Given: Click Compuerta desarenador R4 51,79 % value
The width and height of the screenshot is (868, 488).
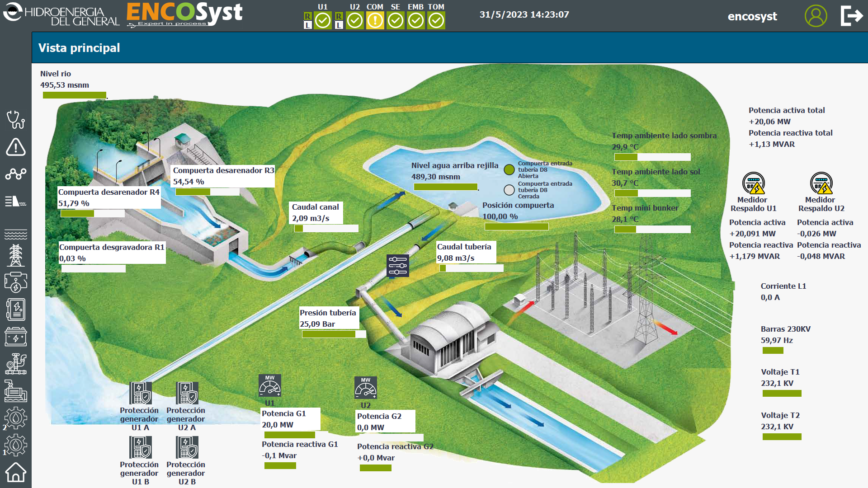Looking at the screenshot, I should [x=74, y=203].
